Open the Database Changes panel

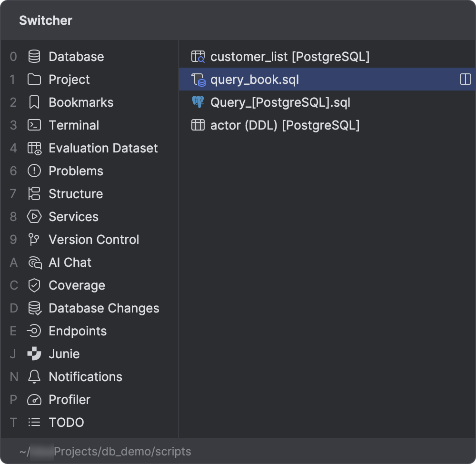[104, 308]
